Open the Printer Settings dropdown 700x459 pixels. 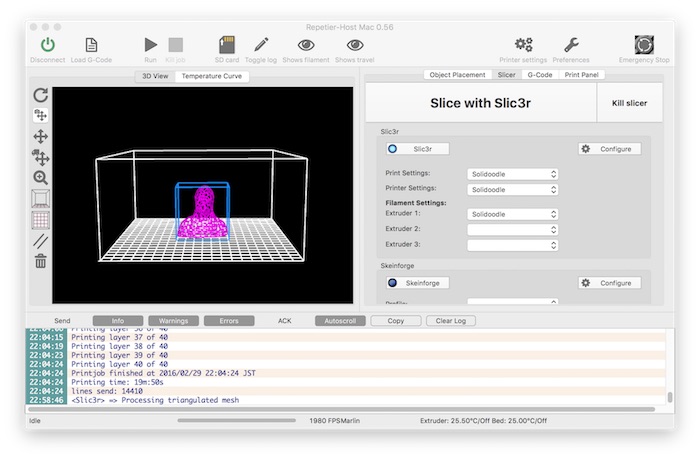tap(512, 189)
